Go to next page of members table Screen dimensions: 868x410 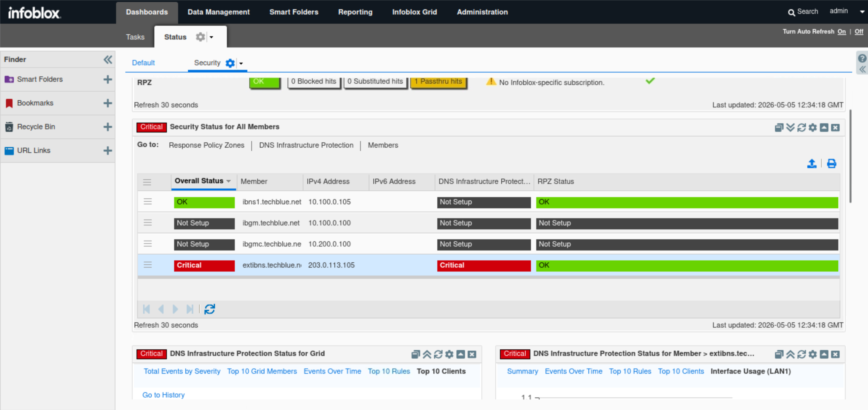point(175,309)
